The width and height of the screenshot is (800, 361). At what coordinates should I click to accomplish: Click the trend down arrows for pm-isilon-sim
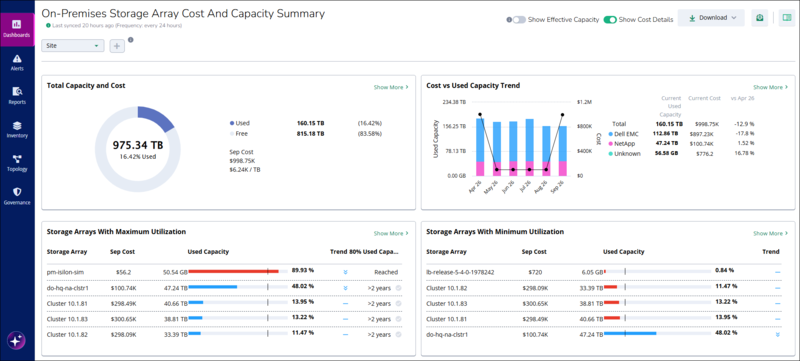click(x=345, y=272)
